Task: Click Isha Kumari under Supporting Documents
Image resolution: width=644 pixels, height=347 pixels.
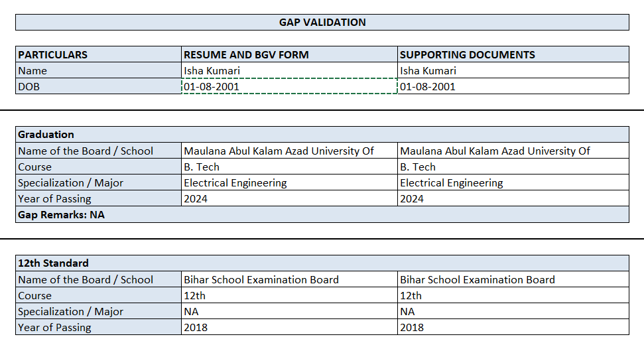Action: pyautogui.click(x=513, y=70)
